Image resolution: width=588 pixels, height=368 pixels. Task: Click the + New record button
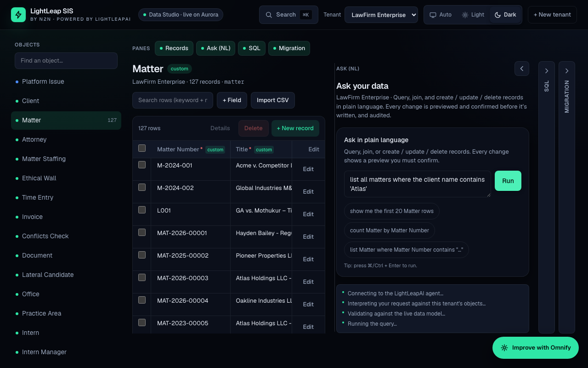(295, 128)
